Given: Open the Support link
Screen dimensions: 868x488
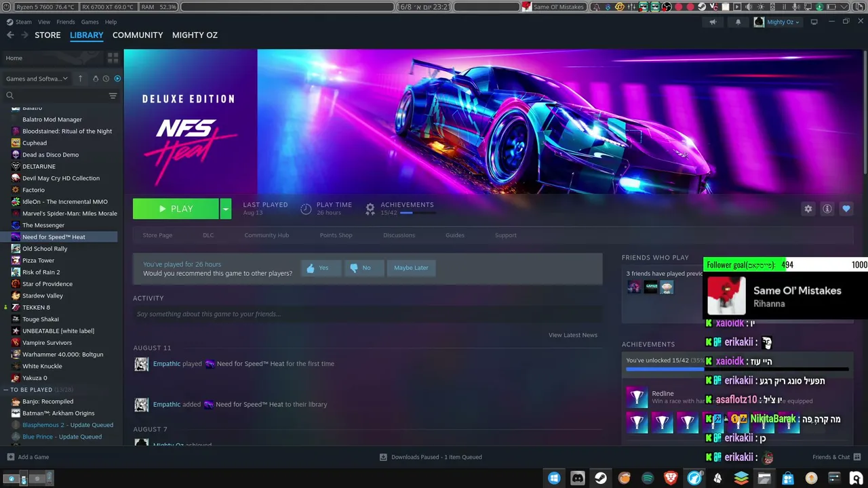Looking at the screenshot, I should pyautogui.click(x=506, y=235).
